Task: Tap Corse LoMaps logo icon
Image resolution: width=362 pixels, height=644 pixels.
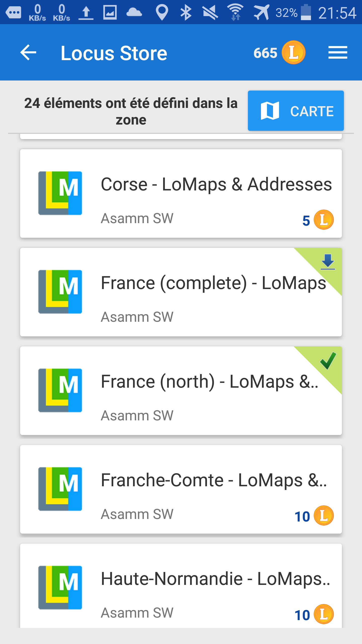Action: click(60, 193)
